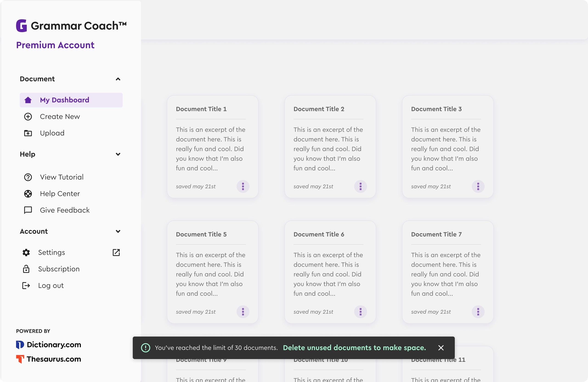This screenshot has width=588, height=382.
Task: Open the three-dot menu on Document Title 1
Action: coord(243,186)
